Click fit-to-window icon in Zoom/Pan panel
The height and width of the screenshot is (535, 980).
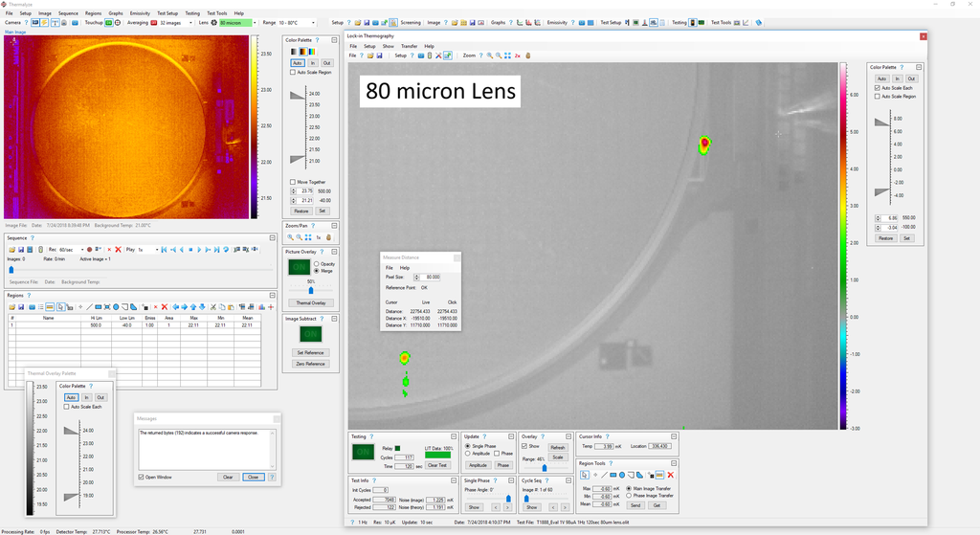click(x=309, y=237)
